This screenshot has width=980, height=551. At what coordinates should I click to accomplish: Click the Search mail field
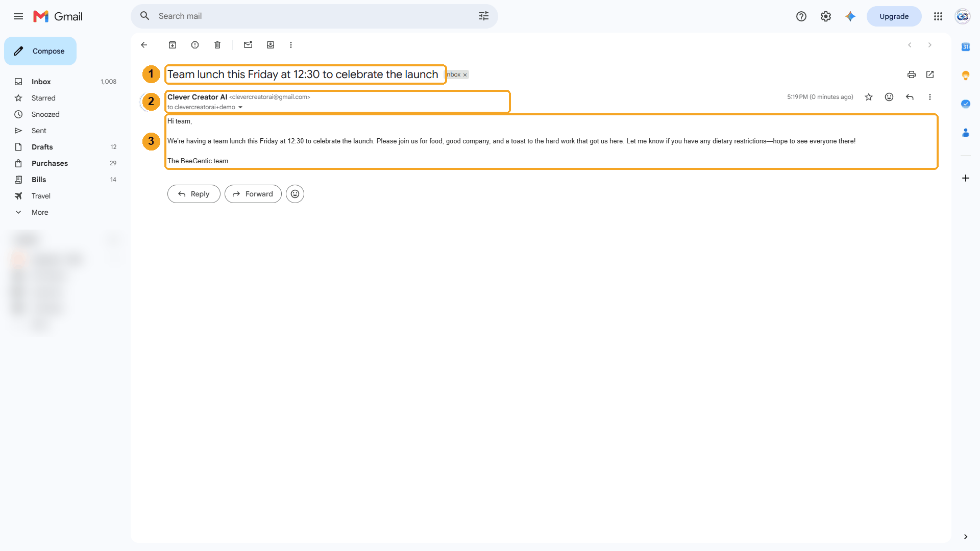click(314, 16)
